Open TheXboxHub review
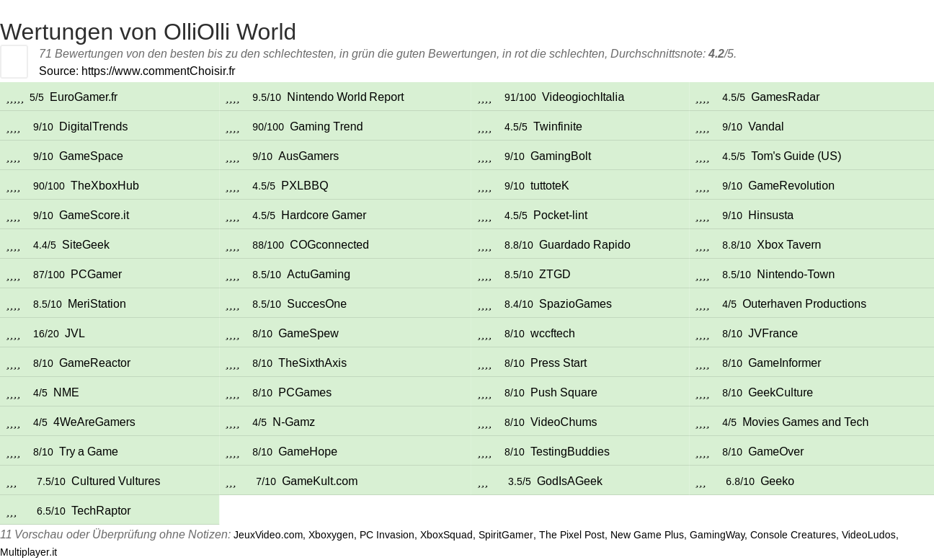The width and height of the screenshot is (934, 560). coord(104,186)
